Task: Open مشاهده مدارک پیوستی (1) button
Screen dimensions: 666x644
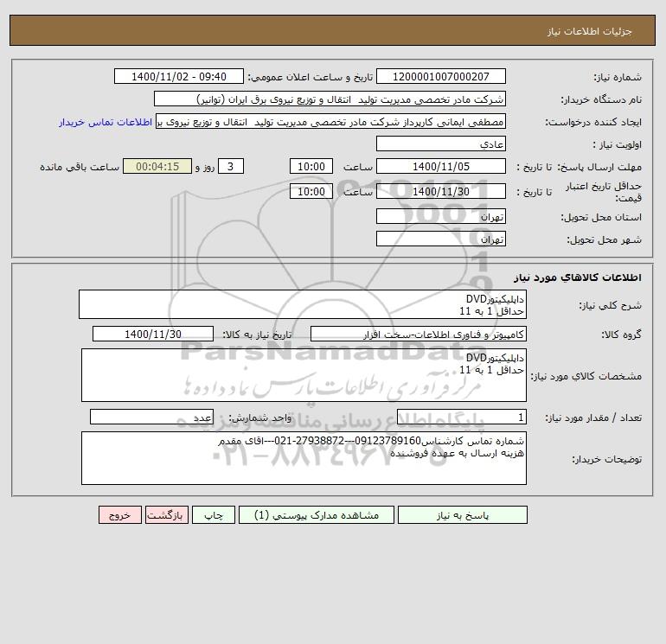Action: tap(317, 515)
